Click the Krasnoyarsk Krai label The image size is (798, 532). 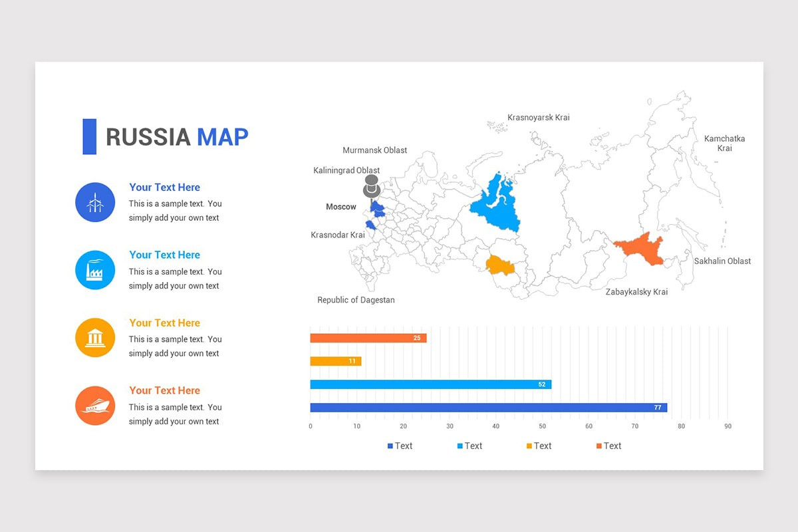coord(539,118)
